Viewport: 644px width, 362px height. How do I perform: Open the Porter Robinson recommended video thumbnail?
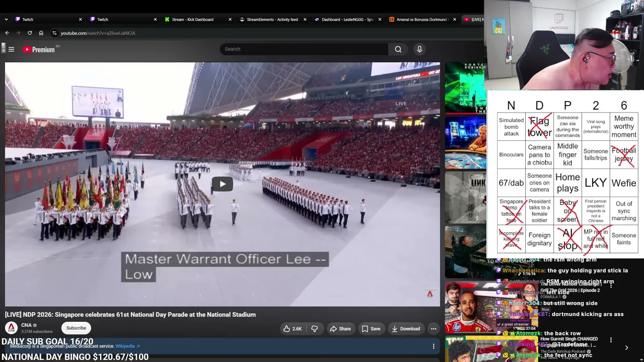pos(465,87)
